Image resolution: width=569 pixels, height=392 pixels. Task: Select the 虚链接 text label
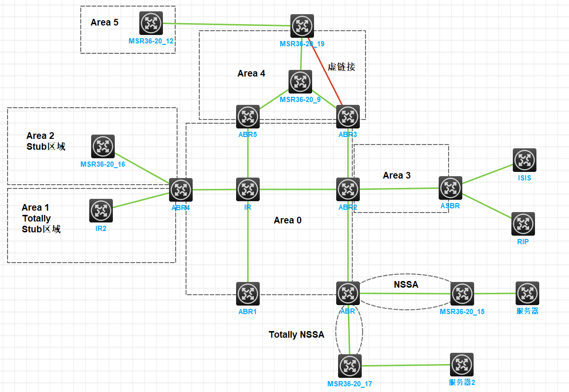coord(341,67)
